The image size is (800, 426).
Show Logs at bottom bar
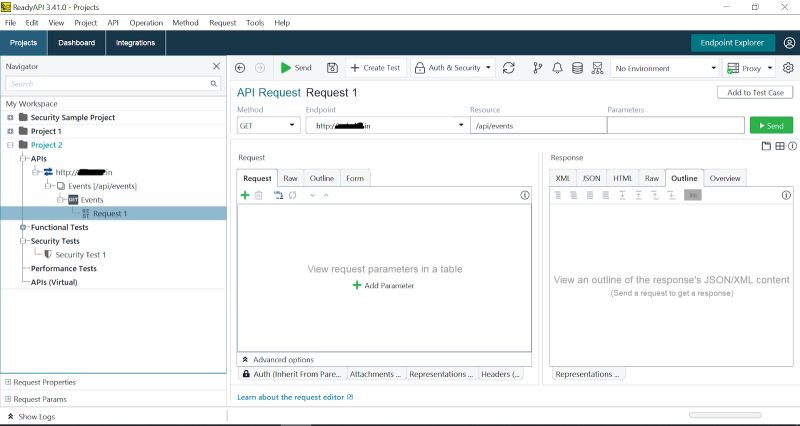(x=31, y=416)
